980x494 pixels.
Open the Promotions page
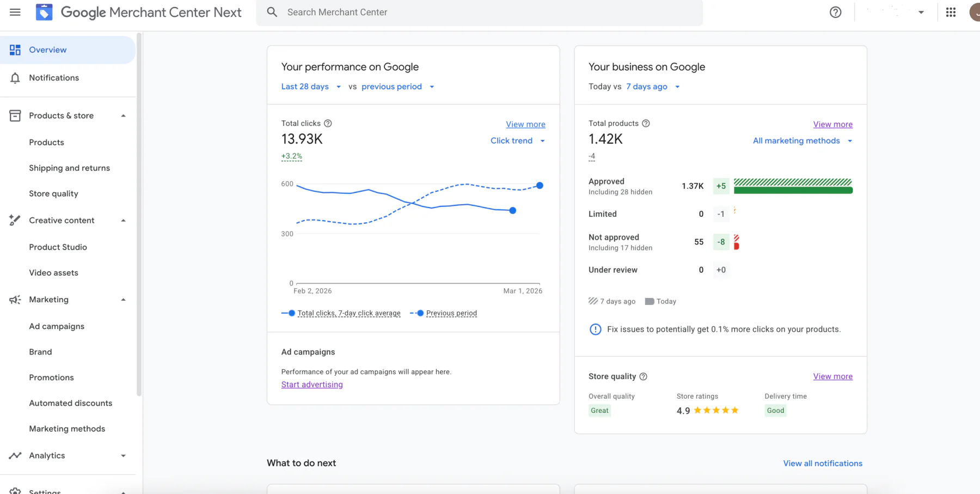pos(51,377)
